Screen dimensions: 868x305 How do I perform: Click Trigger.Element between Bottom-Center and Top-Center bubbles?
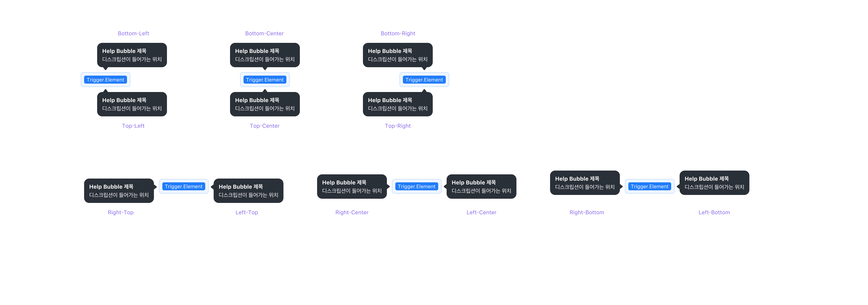pyautogui.click(x=265, y=80)
